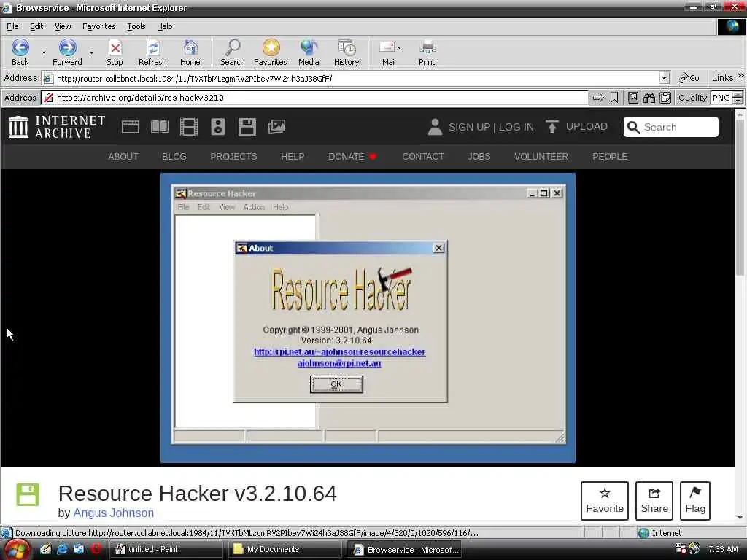
Task: Open Internet Archive software floppy icon
Action: point(247,127)
